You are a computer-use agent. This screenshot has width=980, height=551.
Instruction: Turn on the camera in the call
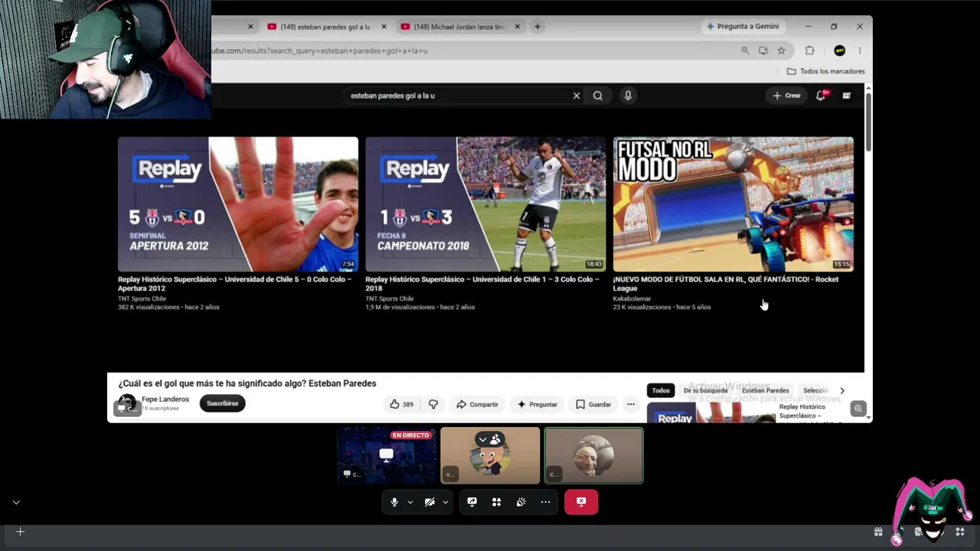(x=430, y=502)
